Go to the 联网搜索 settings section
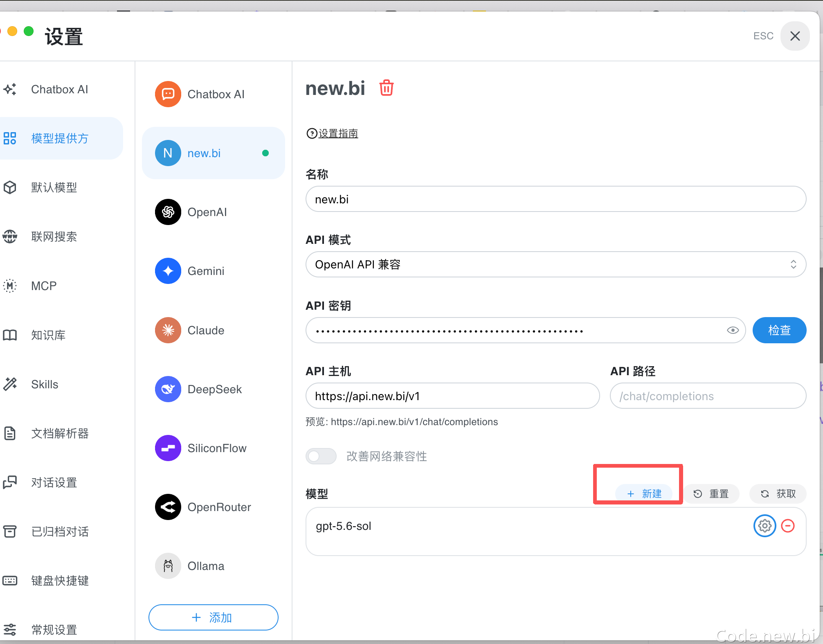 tap(61, 236)
